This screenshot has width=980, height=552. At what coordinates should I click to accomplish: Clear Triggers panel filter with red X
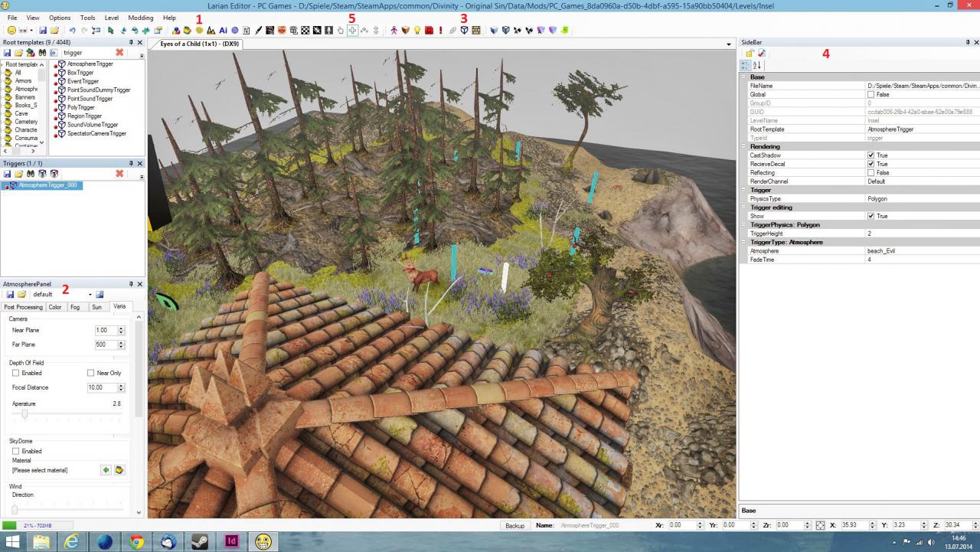119,174
